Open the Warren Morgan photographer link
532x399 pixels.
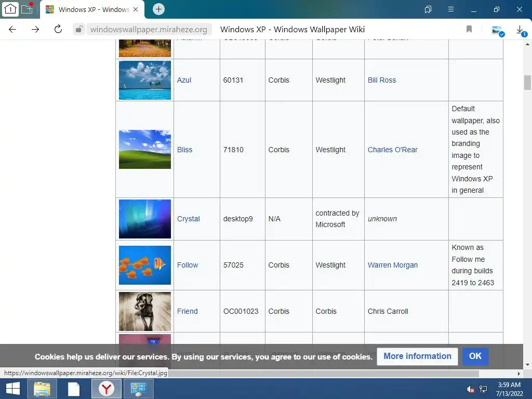click(x=393, y=265)
